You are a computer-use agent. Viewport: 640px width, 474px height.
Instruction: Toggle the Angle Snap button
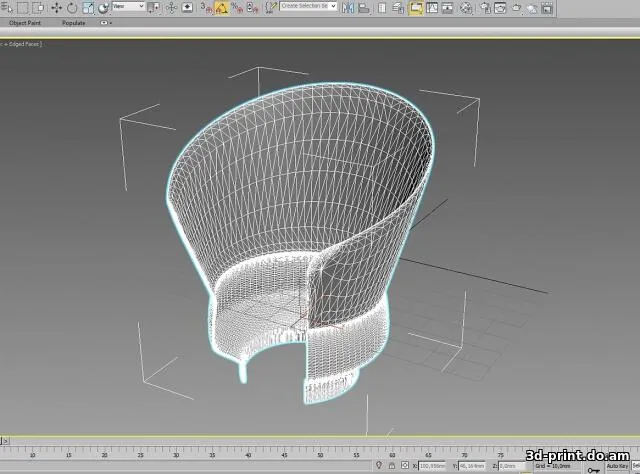[221, 7]
